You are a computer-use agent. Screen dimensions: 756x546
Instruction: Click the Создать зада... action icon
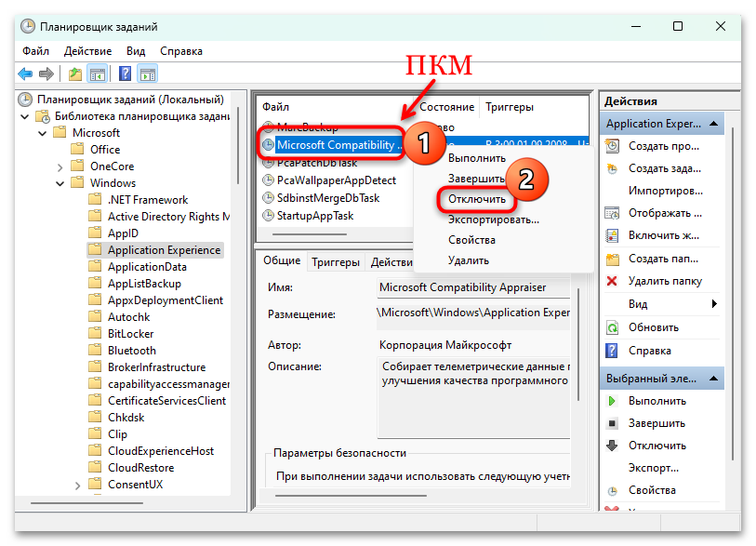[x=612, y=168]
